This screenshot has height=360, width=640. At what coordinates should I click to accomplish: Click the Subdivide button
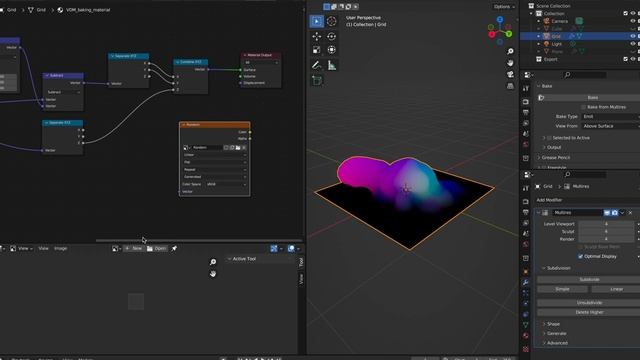589,280
